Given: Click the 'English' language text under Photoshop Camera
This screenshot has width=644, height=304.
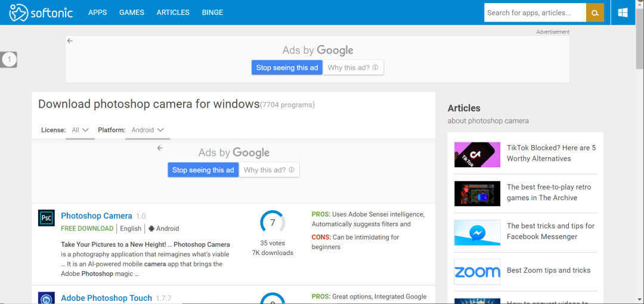Looking at the screenshot, I should coord(131,228).
